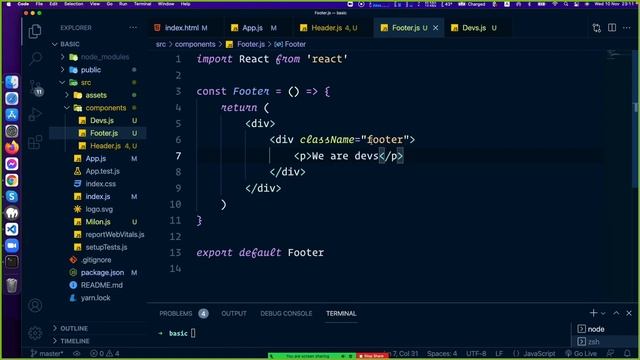Open notifications bell in status bar
Viewport: 640px width, 360px height.
coord(627,353)
